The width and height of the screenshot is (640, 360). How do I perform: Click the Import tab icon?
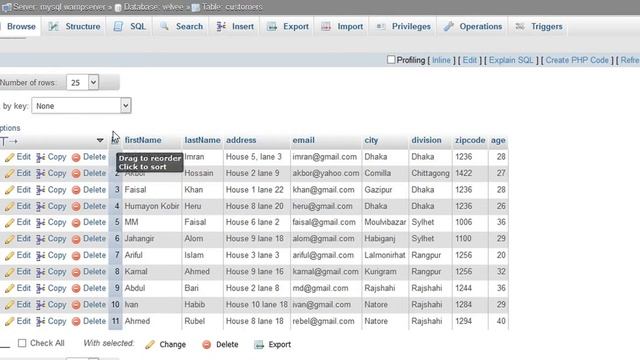(326, 27)
